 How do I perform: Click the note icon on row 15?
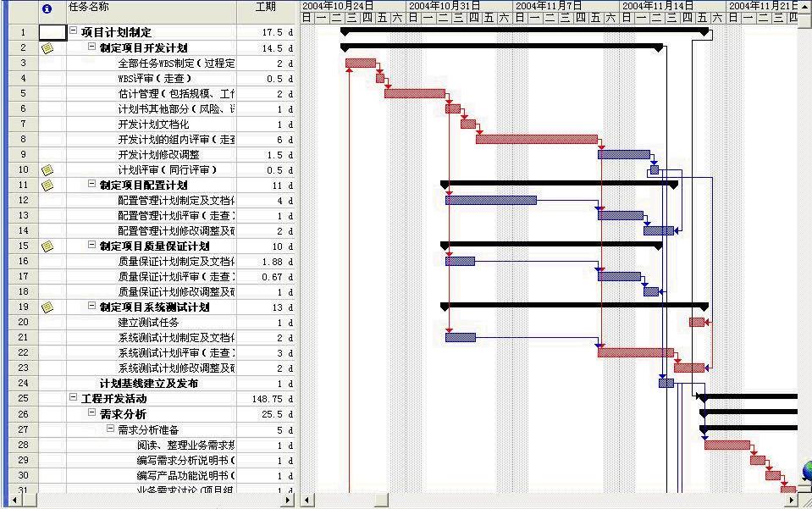coord(47,246)
